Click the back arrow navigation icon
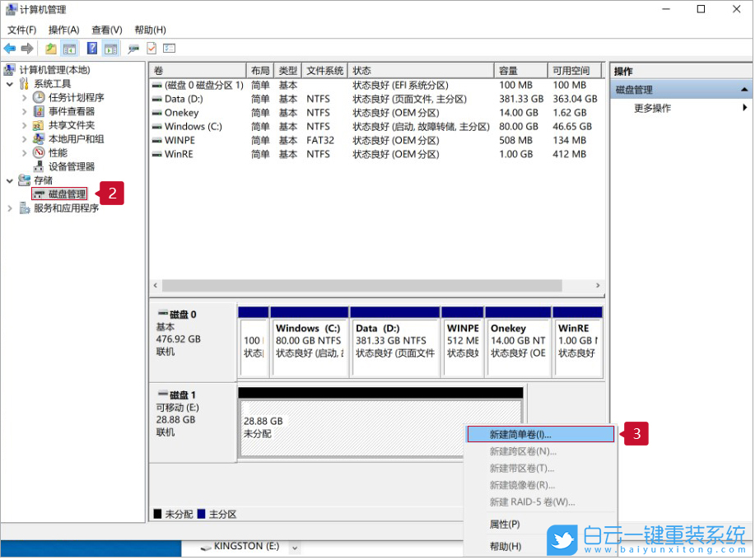 click(x=11, y=48)
